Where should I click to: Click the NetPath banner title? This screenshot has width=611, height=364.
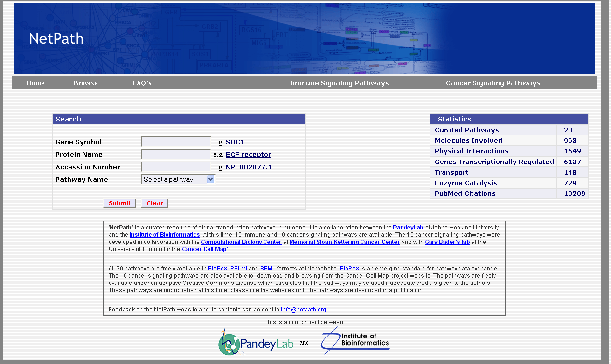tap(56, 39)
